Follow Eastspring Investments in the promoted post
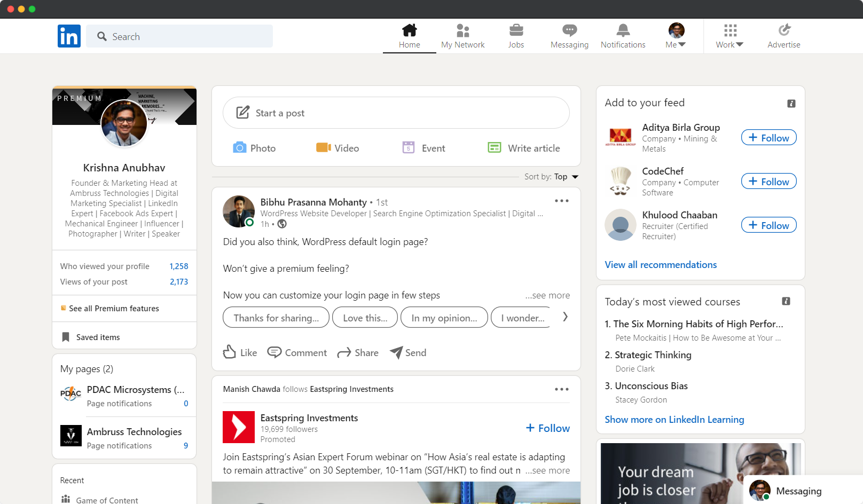 pyautogui.click(x=548, y=428)
